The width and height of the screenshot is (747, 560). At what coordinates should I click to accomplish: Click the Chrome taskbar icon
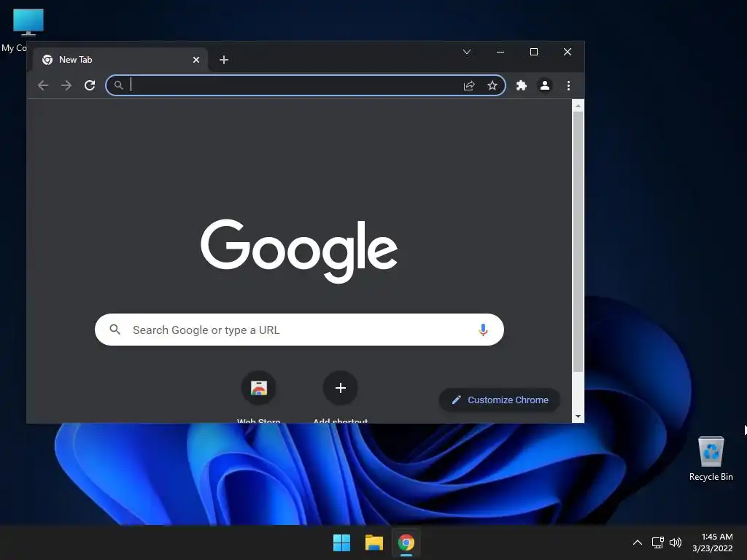(x=406, y=542)
